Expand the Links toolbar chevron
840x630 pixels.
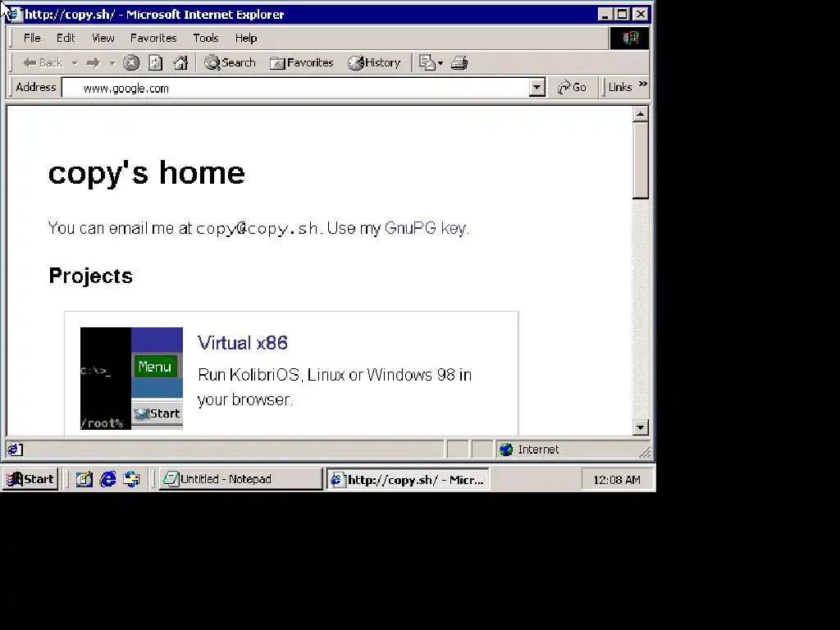pyautogui.click(x=643, y=84)
